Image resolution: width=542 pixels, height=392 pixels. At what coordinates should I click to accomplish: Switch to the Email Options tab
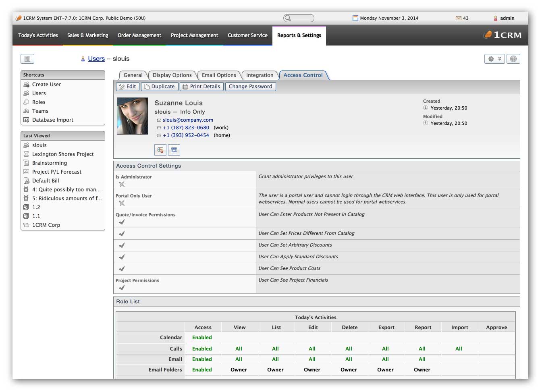pos(219,75)
